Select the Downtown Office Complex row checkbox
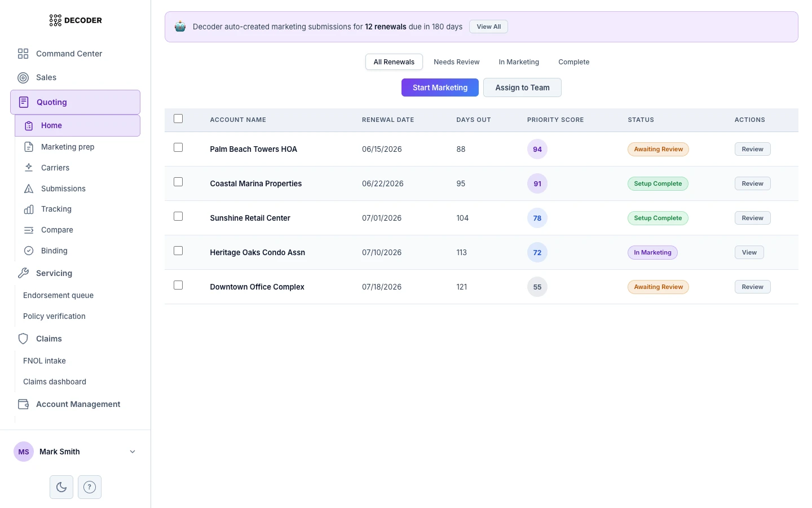Image resolution: width=812 pixels, height=508 pixels. [x=178, y=285]
